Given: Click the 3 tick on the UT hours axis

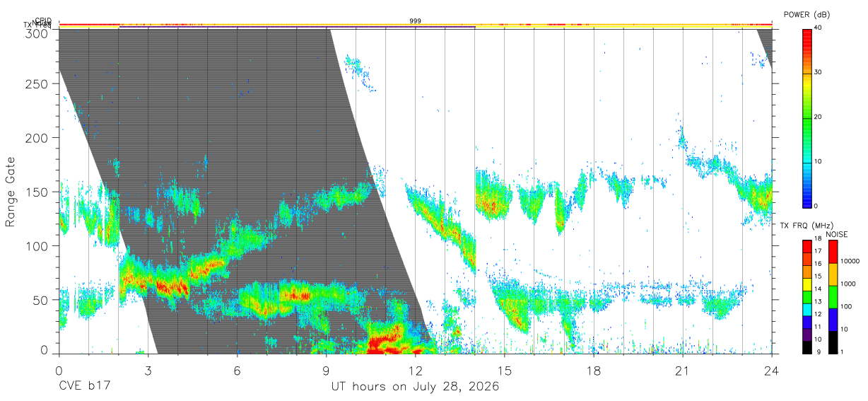Looking at the screenshot, I should (x=148, y=370).
